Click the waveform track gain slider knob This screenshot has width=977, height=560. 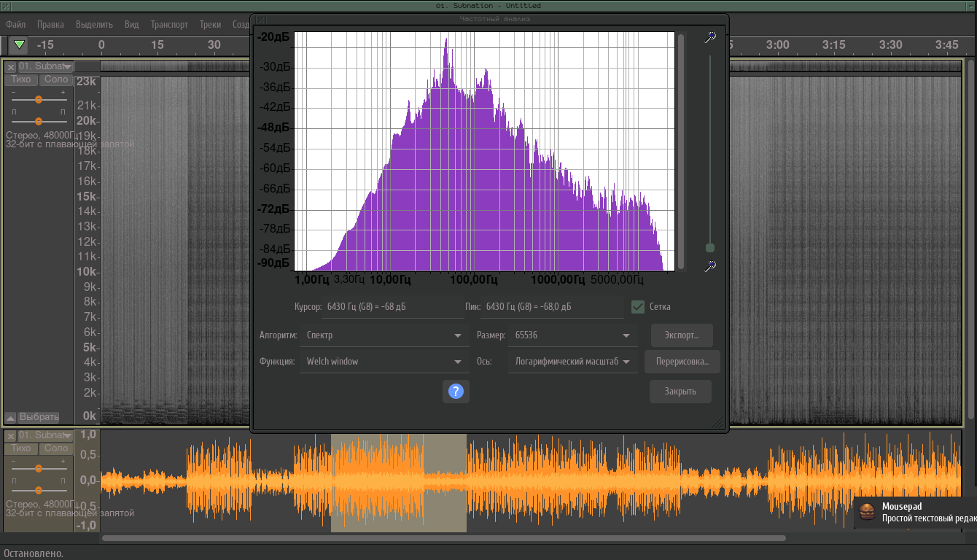coord(39,469)
